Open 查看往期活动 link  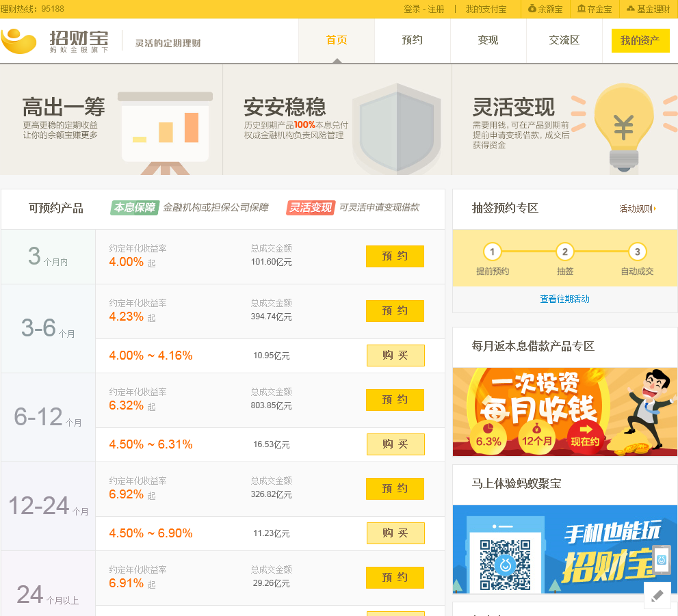564,299
